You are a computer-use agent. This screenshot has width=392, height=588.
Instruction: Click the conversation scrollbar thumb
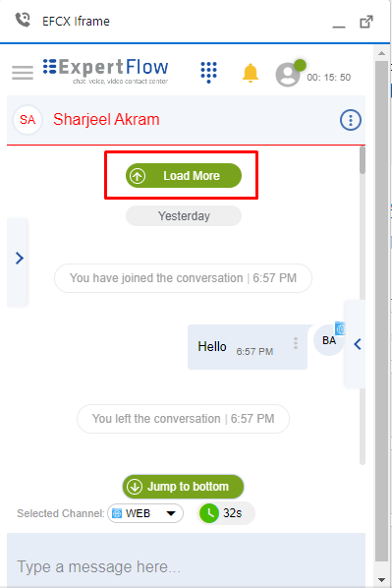[x=362, y=159]
